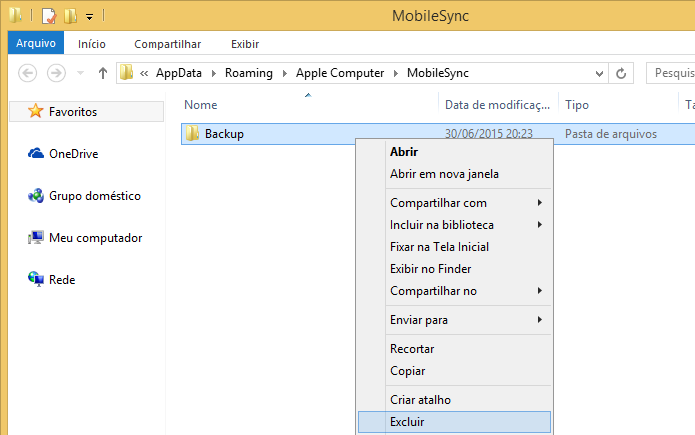Viewport: 695px width, 435px height.
Task: Click the Up one level arrow
Action: click(103, 73)
